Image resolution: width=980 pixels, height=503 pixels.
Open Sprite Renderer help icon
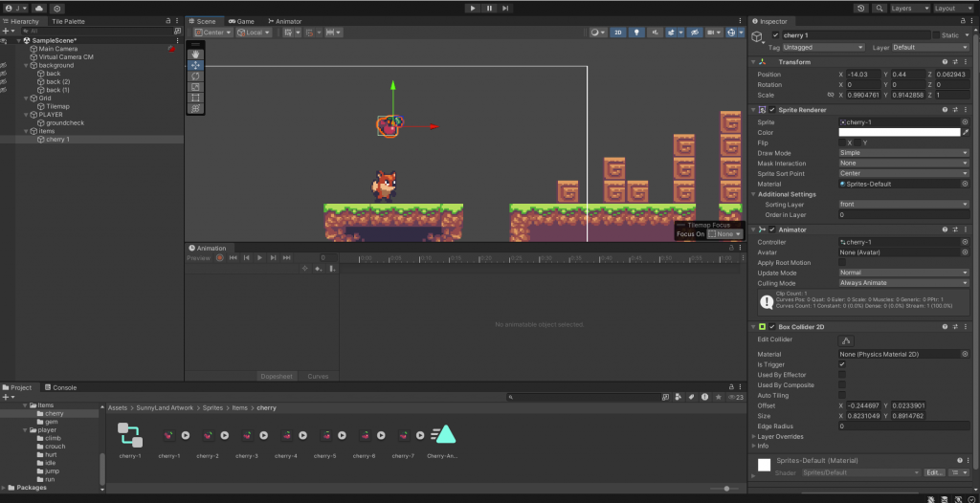point(945,109)
